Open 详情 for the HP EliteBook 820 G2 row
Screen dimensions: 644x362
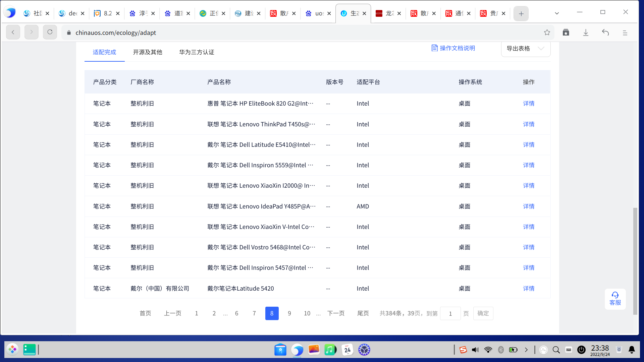click(529, 104)
